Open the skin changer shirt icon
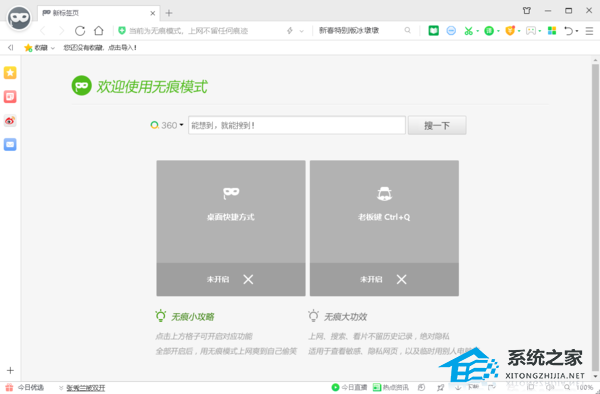The width and height of the screenshot is (600, 394). 527,11
